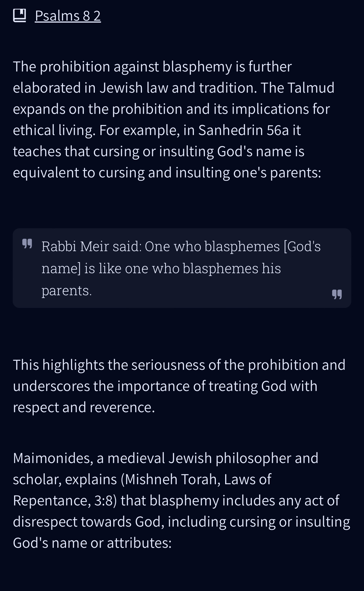Click the book icon beside Psalms 8 2

(19, 16)
